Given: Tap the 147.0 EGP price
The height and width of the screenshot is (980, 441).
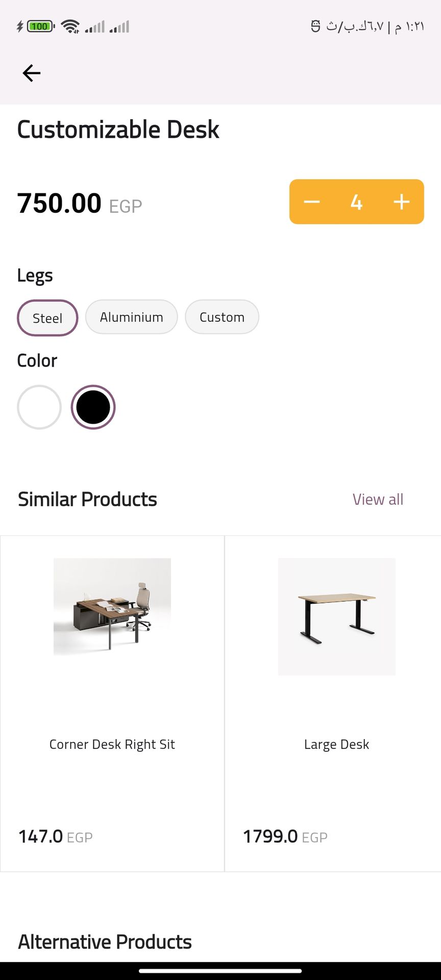Looking at the screenshot, I should pos(55,837).
